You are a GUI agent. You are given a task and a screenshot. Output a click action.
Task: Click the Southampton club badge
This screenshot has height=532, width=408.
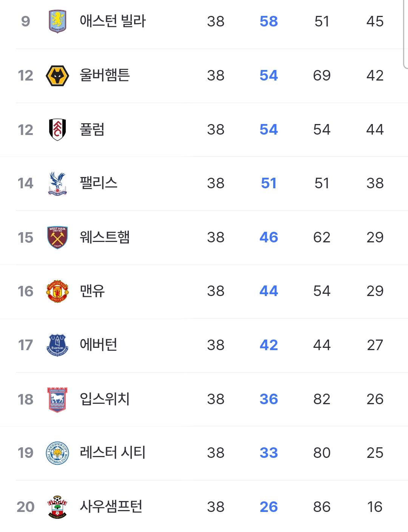pyautogui.click(x=57, y=507)
